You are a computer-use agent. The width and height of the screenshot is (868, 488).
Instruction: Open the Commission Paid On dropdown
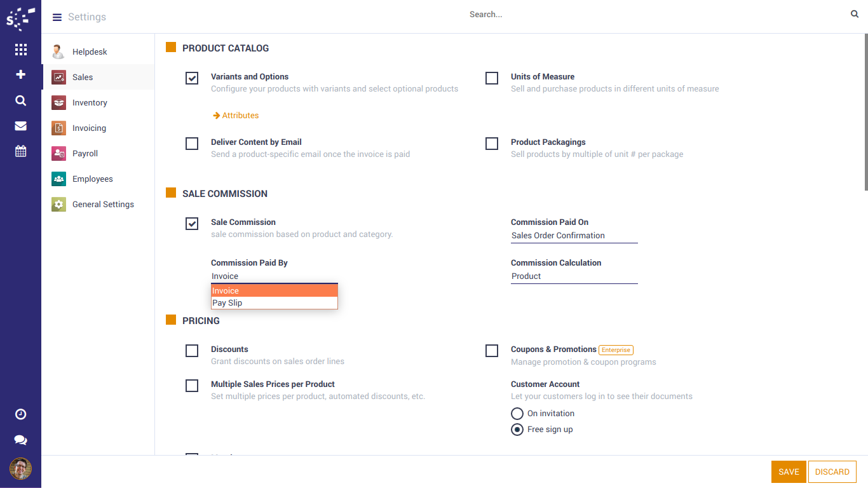574,236
